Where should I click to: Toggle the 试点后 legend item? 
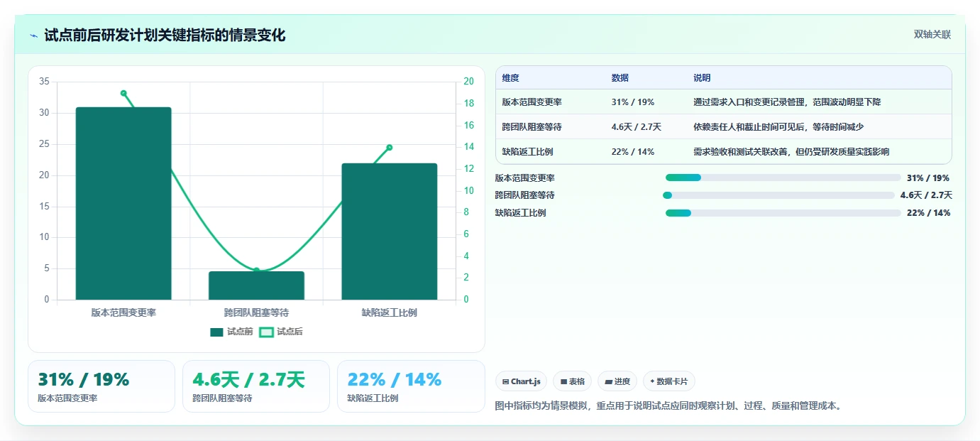click(281, 332)
